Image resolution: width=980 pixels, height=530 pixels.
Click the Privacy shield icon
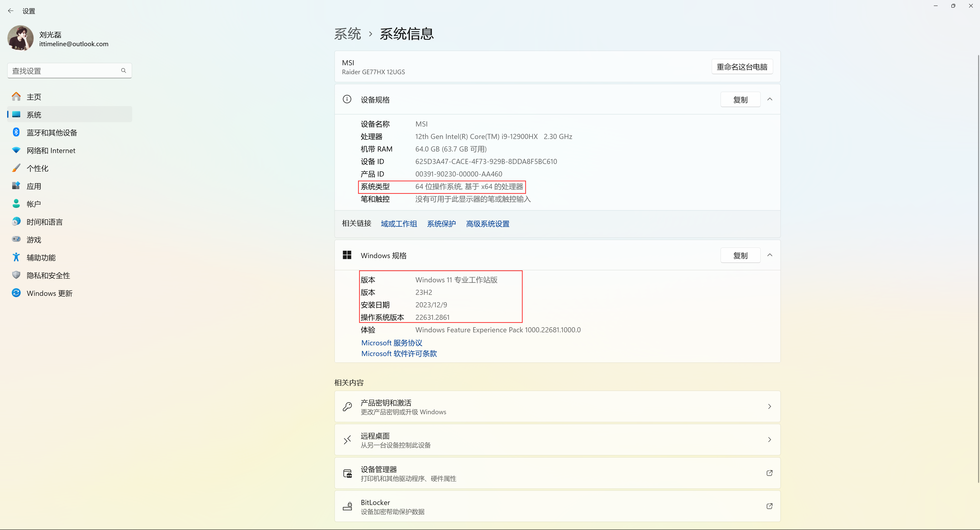(x=16, y=275)
